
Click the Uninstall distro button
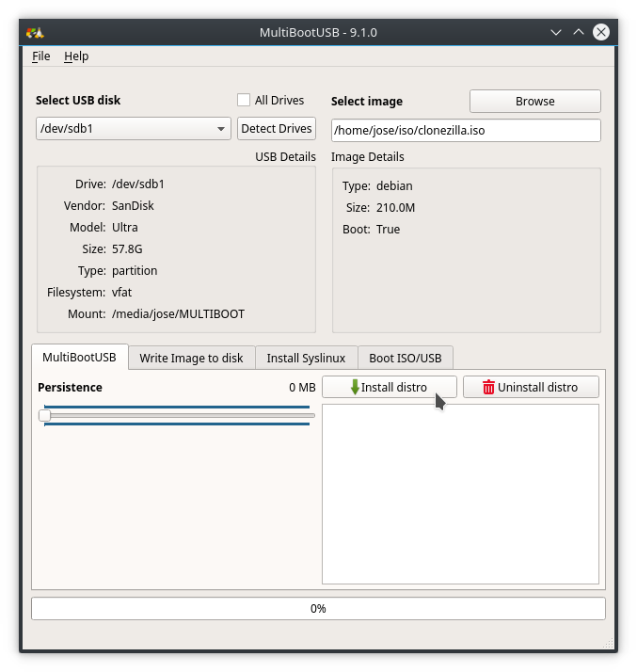pyautogui.click(x=531, y=387)
